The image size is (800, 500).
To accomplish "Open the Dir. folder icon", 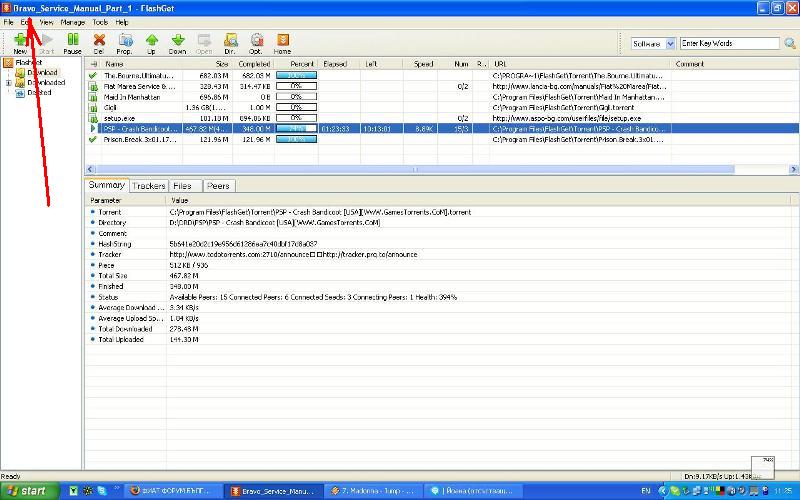I will pyautogui.click(x=230, y=42).
